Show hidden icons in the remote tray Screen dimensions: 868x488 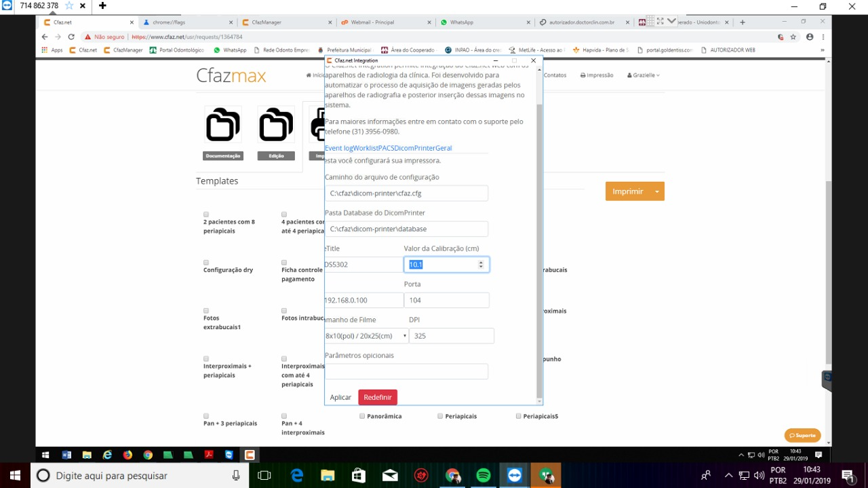[x=741, y=455]
